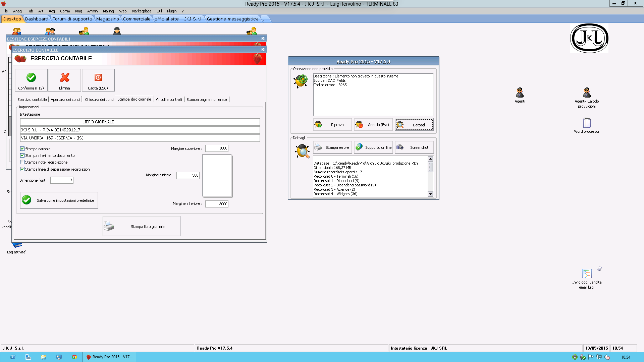Uncheck Stampa causale checkbox
The width and height of the screenshot is (644, 362).
point(22,149)
